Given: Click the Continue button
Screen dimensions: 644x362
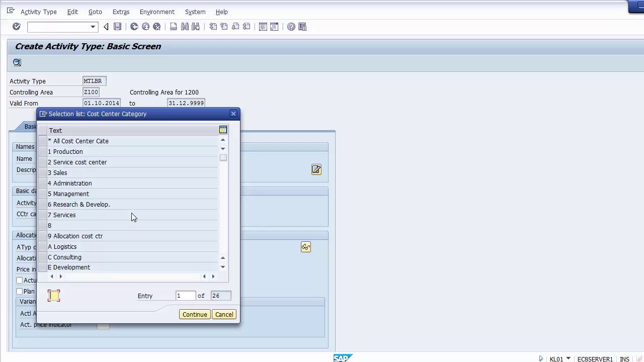Looking at the screenshot, I should click(195, 314).
